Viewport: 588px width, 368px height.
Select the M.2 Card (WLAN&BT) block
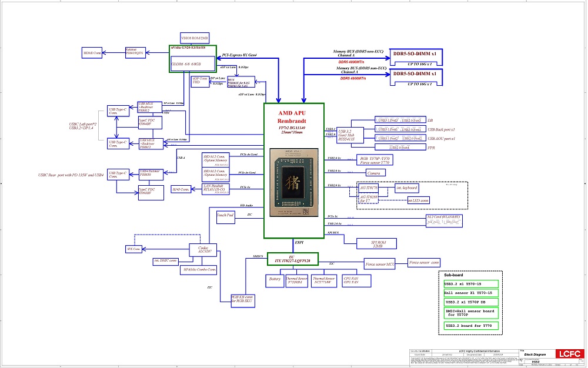445,220
